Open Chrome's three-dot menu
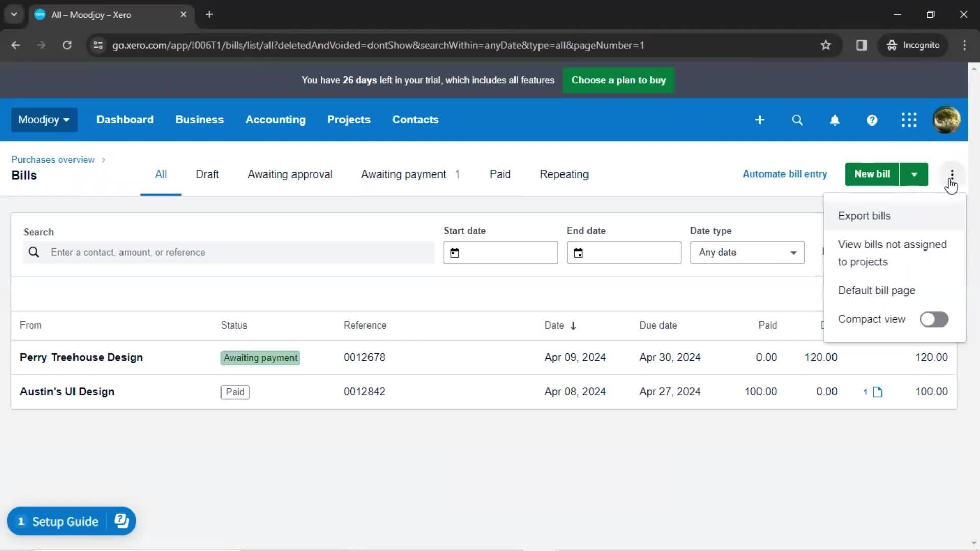The image size is (980, 551). [964, 45]
